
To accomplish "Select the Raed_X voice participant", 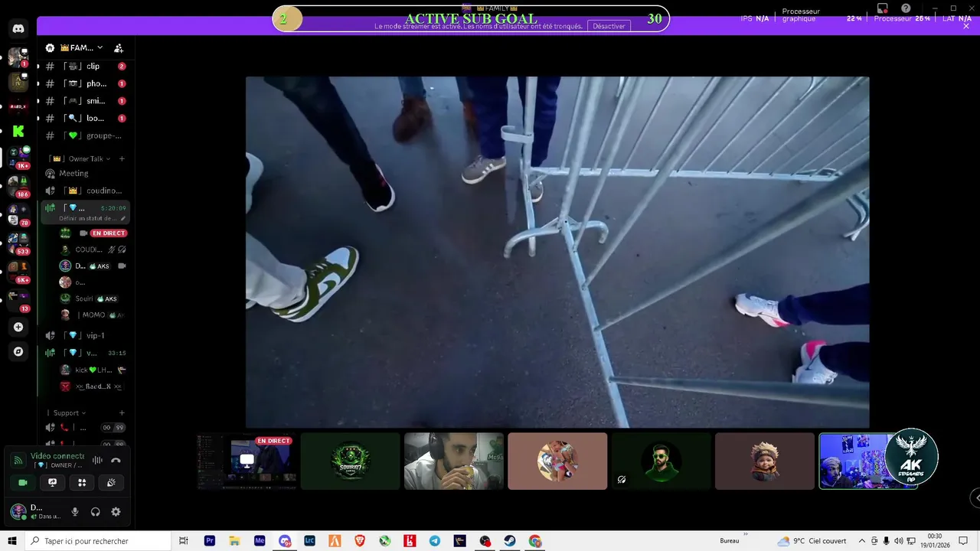I will (93, 386).
